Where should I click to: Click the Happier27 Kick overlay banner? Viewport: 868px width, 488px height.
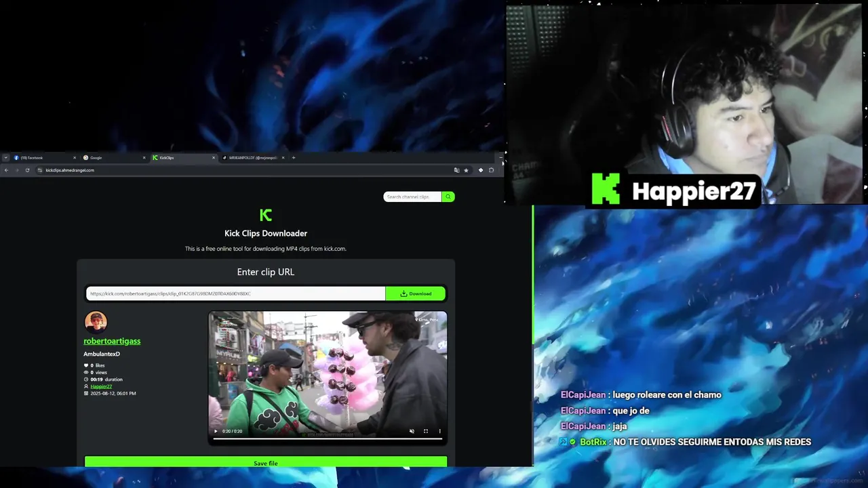coord(674,190)
